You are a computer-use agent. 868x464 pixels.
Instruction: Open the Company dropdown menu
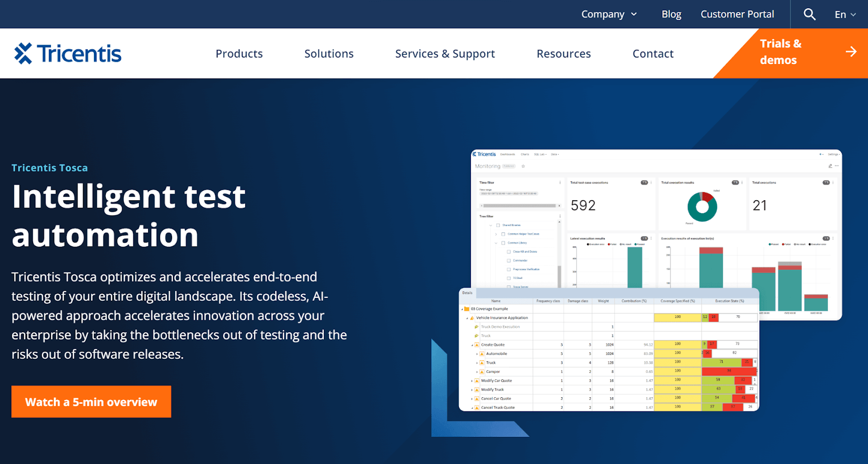tap(609, 14)
